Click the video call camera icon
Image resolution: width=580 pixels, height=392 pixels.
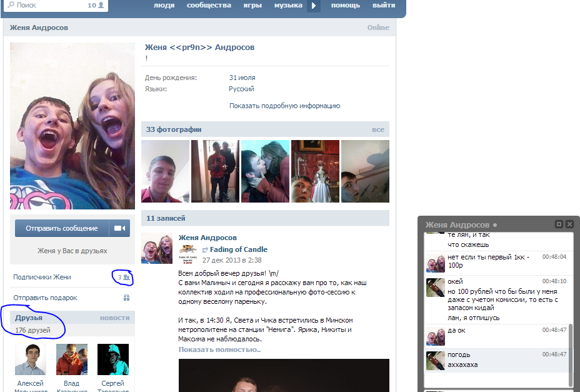121,229
